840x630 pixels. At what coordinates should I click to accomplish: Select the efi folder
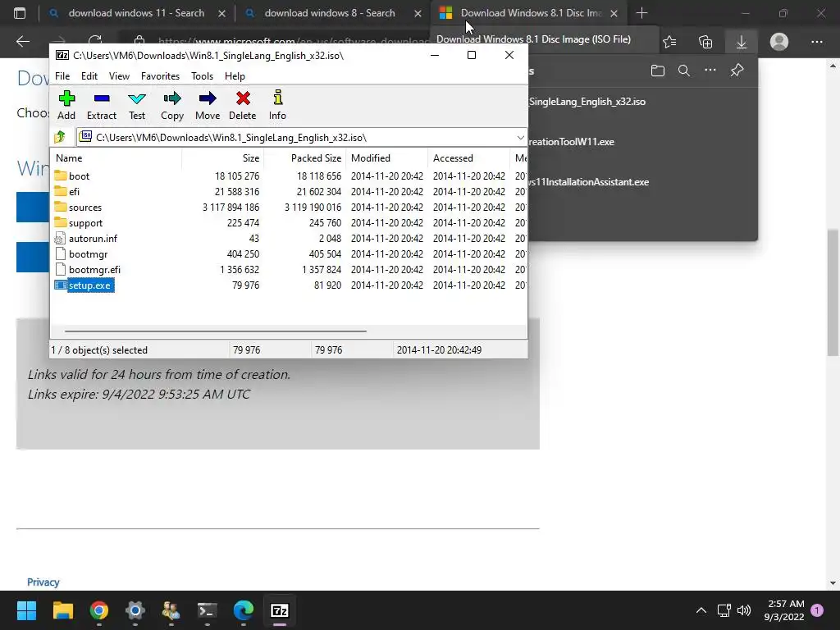click(74, 192)
